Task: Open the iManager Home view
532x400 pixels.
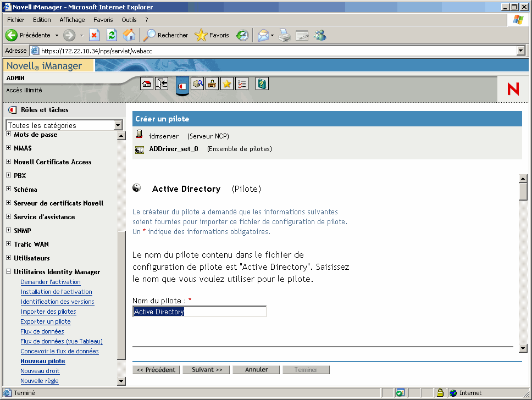Action: (x=146, y=84)
